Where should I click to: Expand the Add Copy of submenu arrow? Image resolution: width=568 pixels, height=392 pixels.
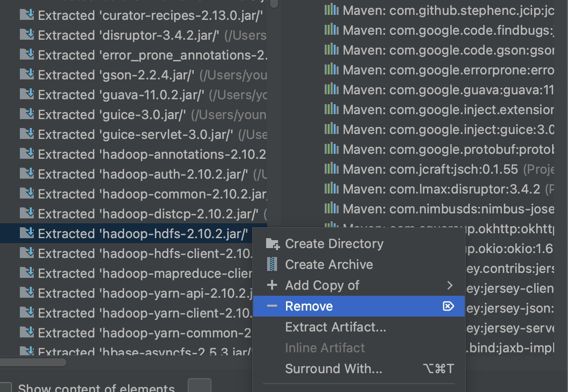point(449,285)
